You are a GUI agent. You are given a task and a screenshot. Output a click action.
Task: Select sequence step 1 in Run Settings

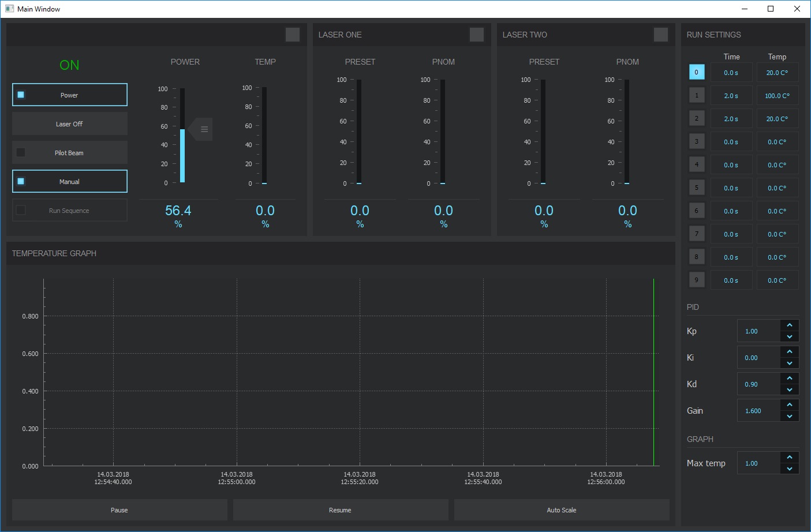697,95
